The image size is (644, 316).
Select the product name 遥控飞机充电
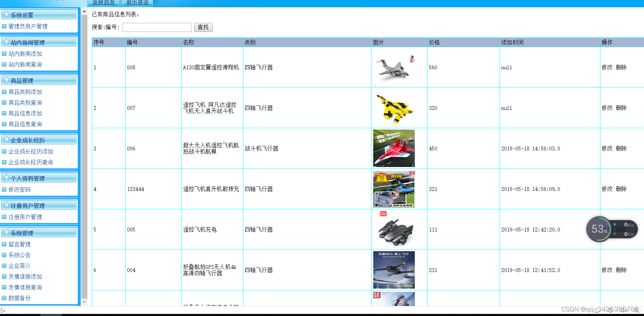pyautogui.click(x=200, y=229)
